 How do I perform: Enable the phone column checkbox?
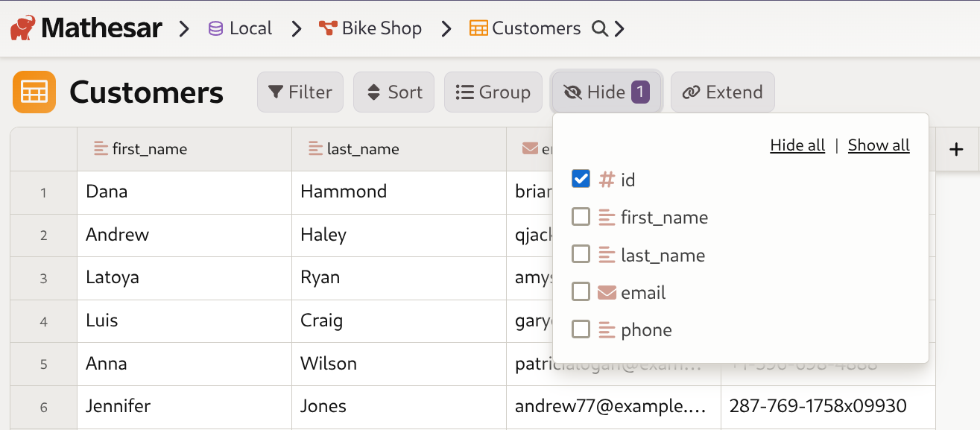[x=581, y=329]
